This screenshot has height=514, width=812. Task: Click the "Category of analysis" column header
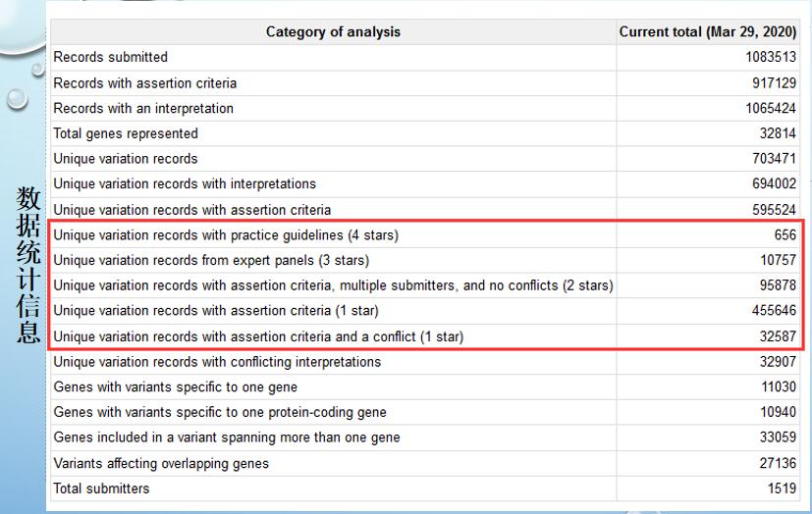[x=333, y=32]
